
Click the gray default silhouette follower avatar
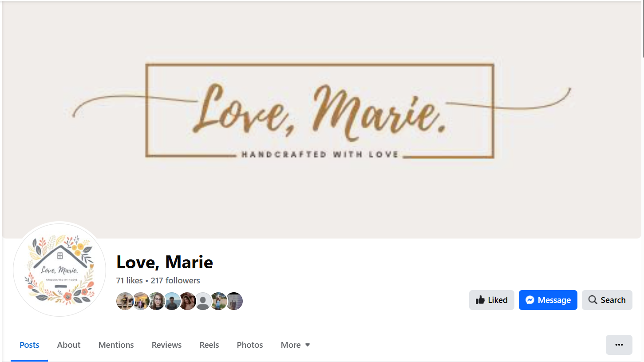click(203, 301)
